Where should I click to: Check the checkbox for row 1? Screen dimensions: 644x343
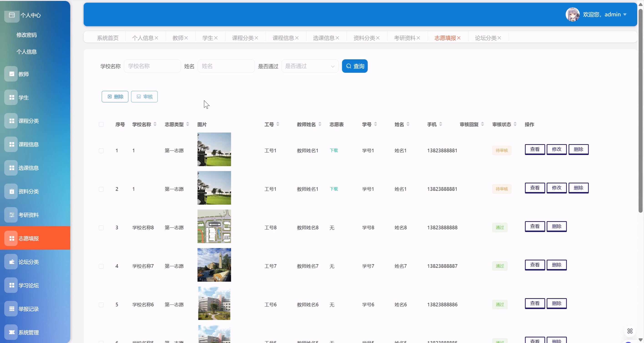pos(101,151)
